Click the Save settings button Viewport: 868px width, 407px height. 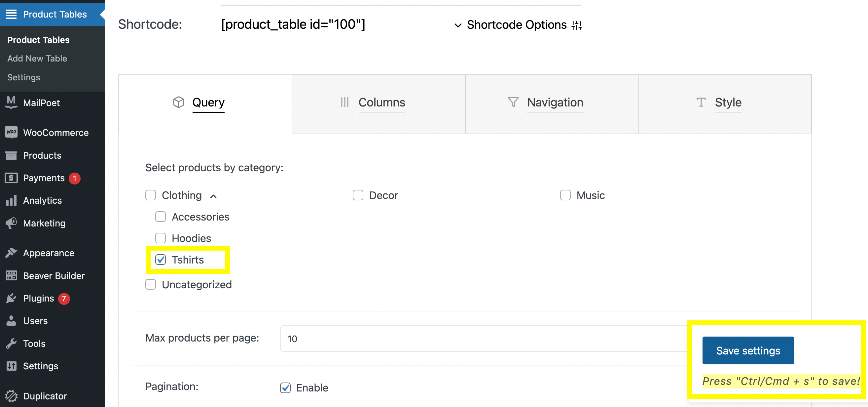(x=748, y=350)
